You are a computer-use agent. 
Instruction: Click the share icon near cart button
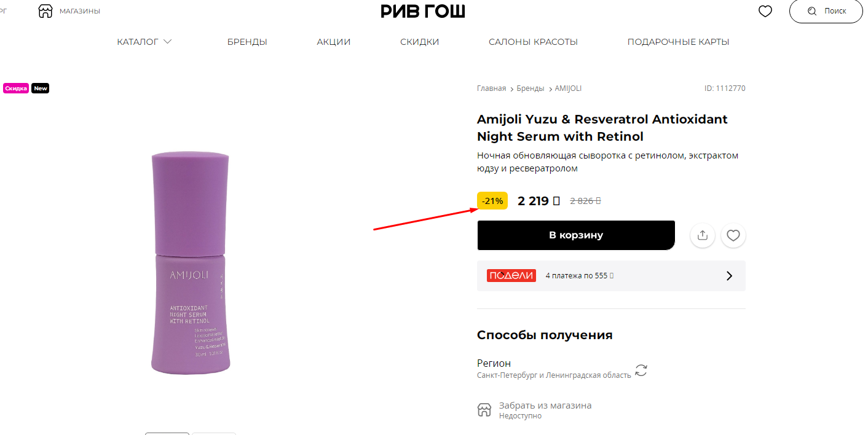click(703, 235)
